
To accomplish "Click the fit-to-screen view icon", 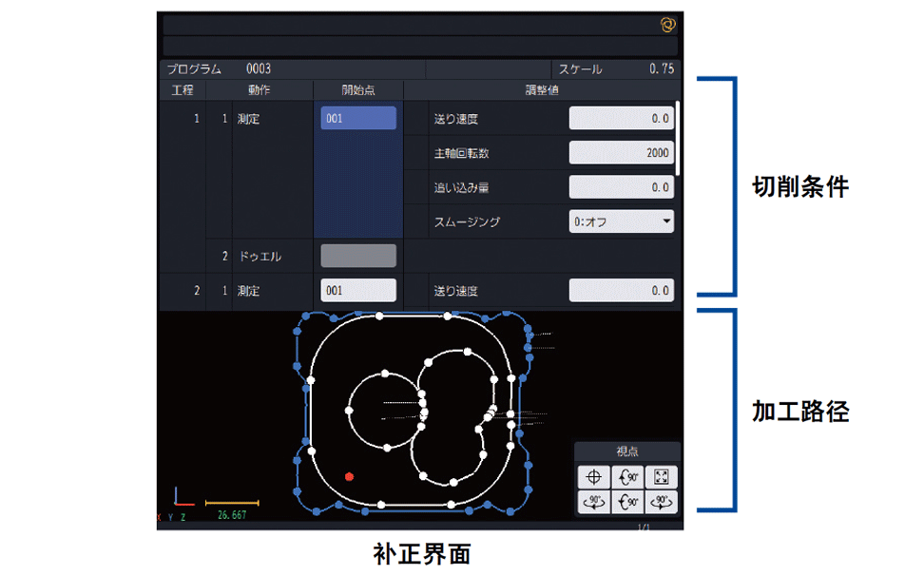I will 662,477.
